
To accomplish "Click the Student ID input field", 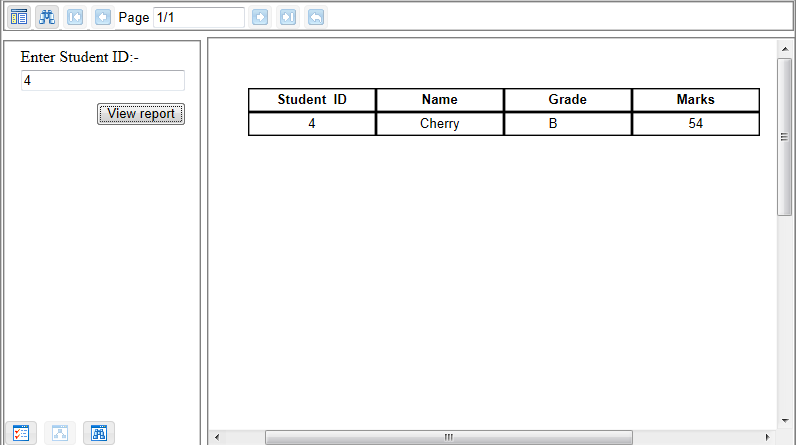I will click(103, 80).
